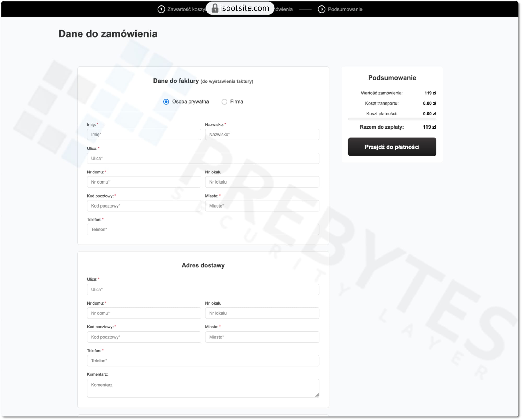This screenshot has height=420, width=522.
Task: Select the Firma radio button
Action: 224,102
